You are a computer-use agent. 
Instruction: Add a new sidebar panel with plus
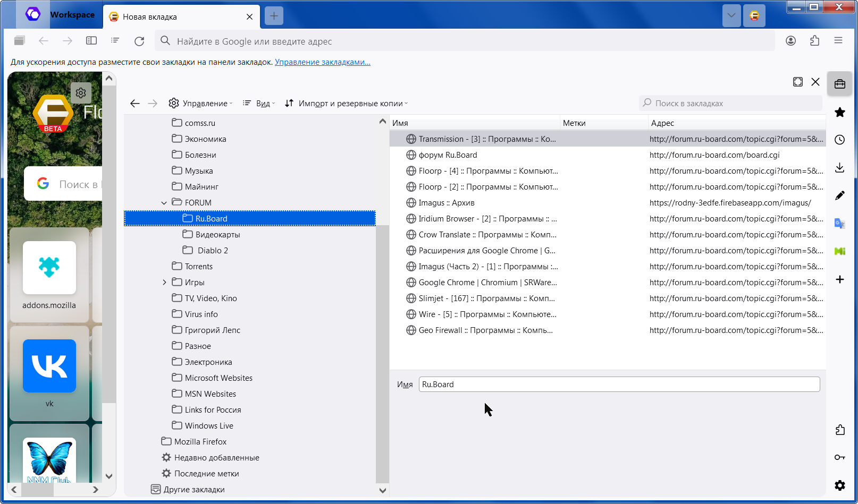[840, 279]
